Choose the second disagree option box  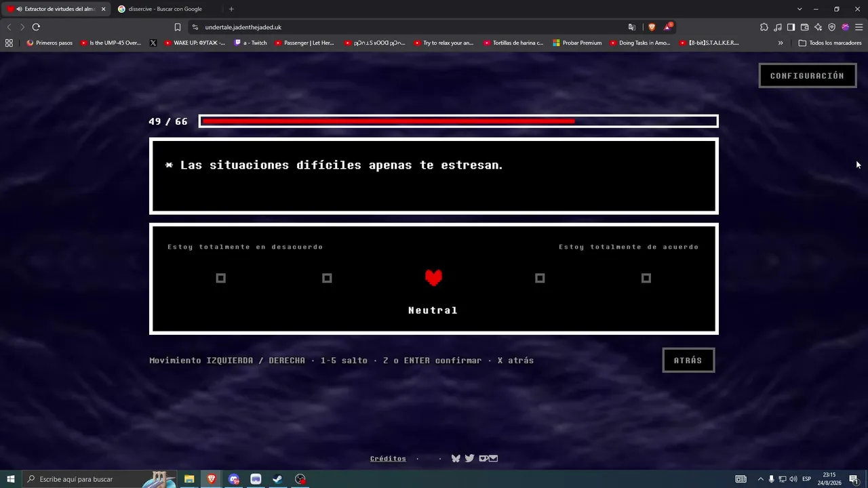tap(327, 278)
